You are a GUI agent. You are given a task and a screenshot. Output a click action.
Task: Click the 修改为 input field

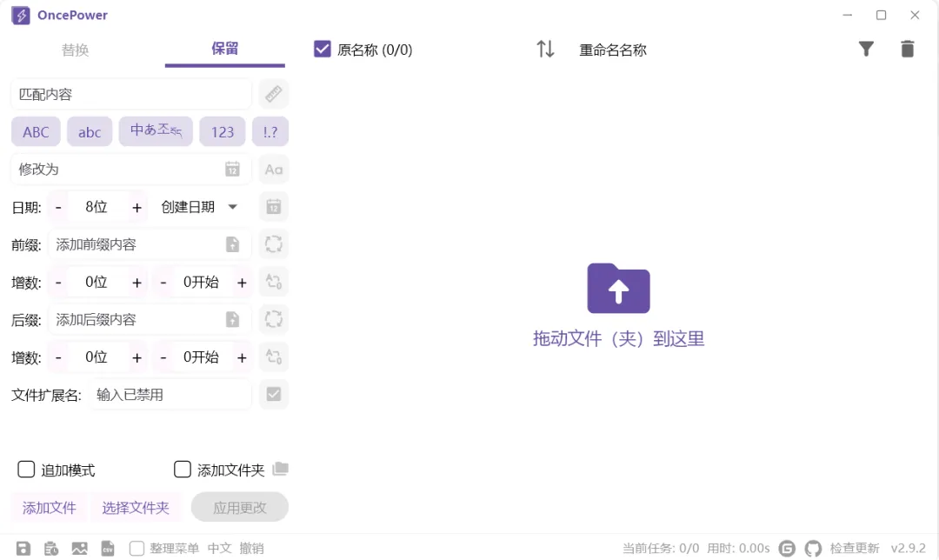130,170
